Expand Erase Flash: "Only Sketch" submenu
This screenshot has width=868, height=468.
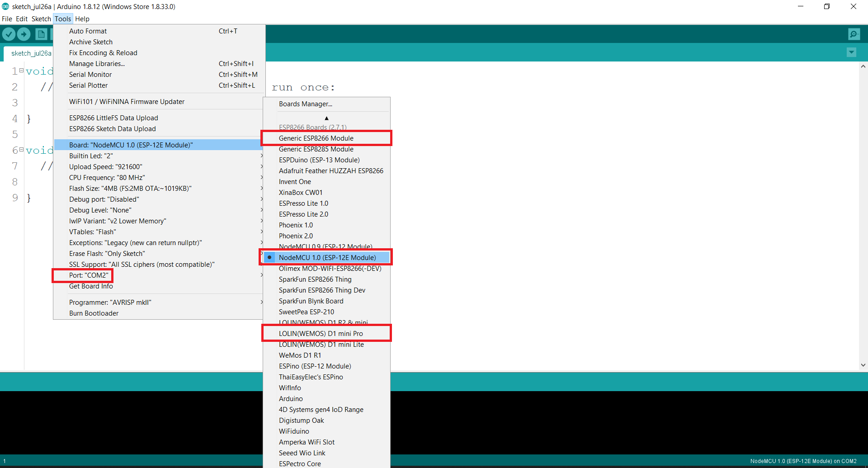coord(159,254)
